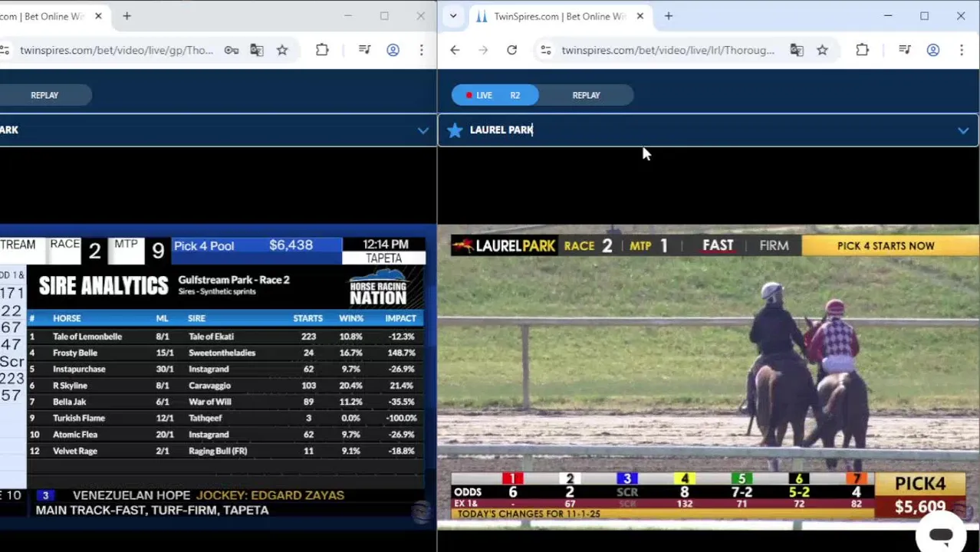Click 'Frosty Belle' horse name
980x552 pixels.
coord(75,353)
